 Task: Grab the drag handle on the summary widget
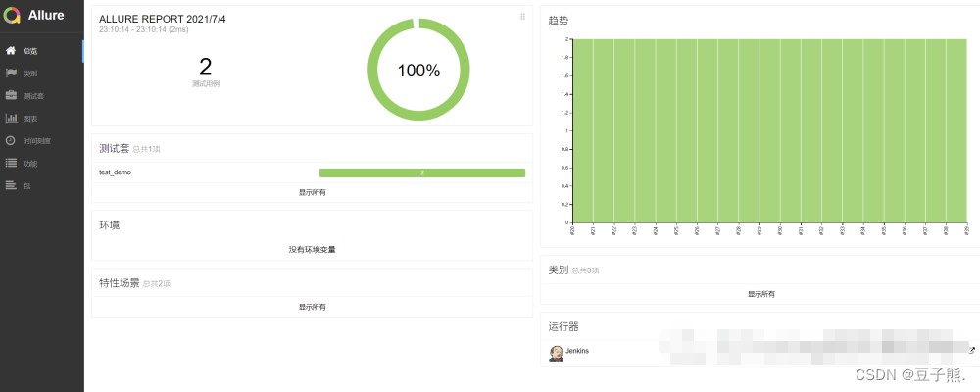522,17
